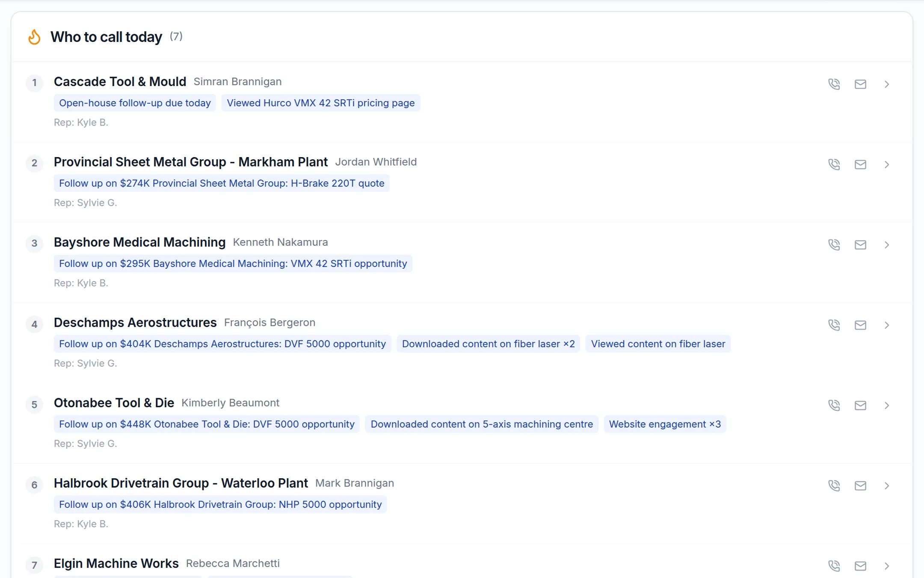924x578 pixels.
Task: Open Elgin Machine Works row chevron
Action: click(887, 566)
